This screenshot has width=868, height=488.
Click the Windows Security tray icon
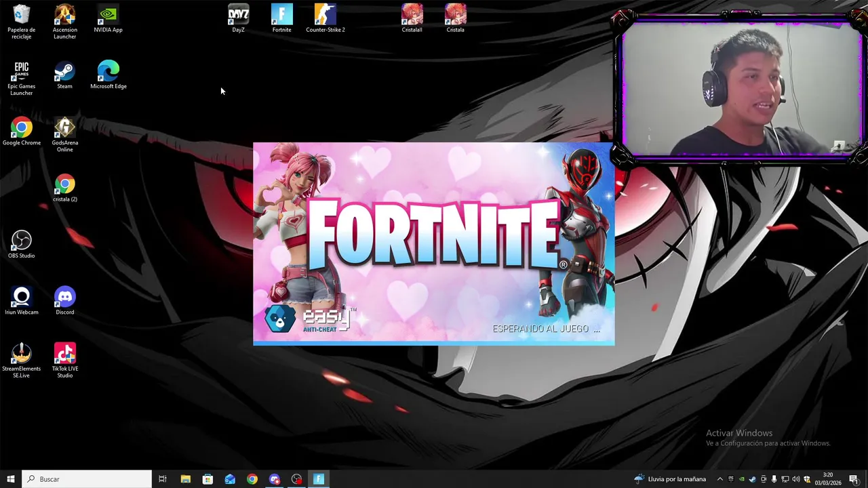pyautogui.click(x=807, y=479)
